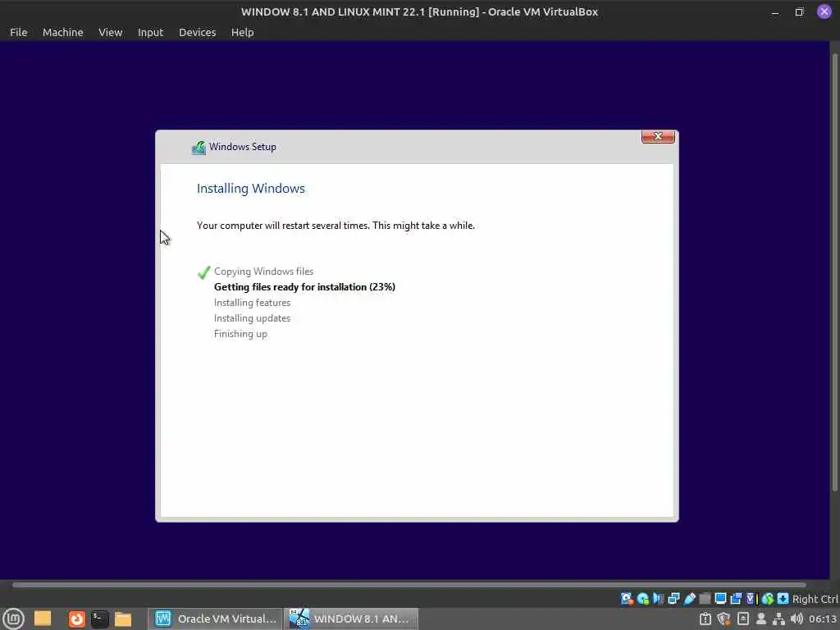Select the WINDOW 8.1 AN... taskbar window
This screenshot has width=840, height=630.
click(x=351, y=619)
